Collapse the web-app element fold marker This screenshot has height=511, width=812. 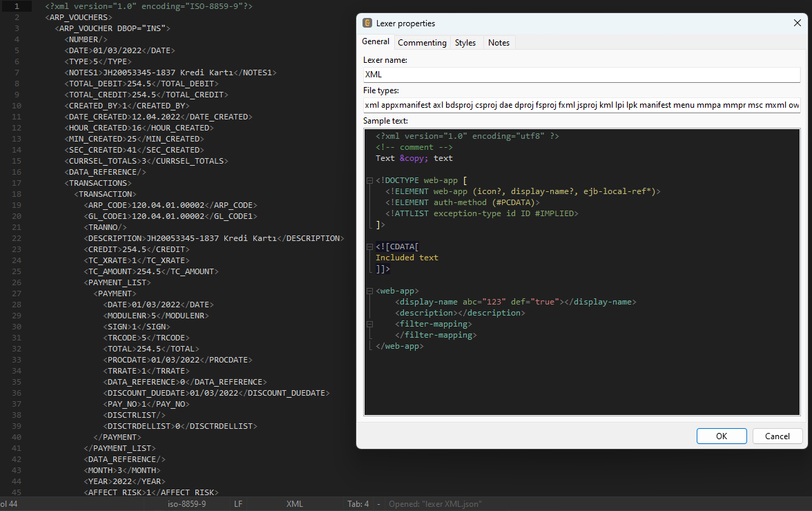pos(370,291)
